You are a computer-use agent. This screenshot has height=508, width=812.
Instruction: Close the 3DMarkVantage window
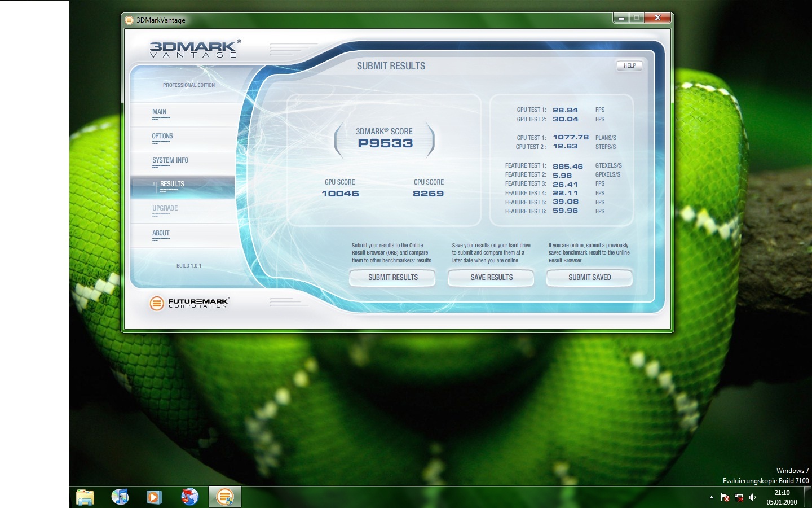pos(657,18)
